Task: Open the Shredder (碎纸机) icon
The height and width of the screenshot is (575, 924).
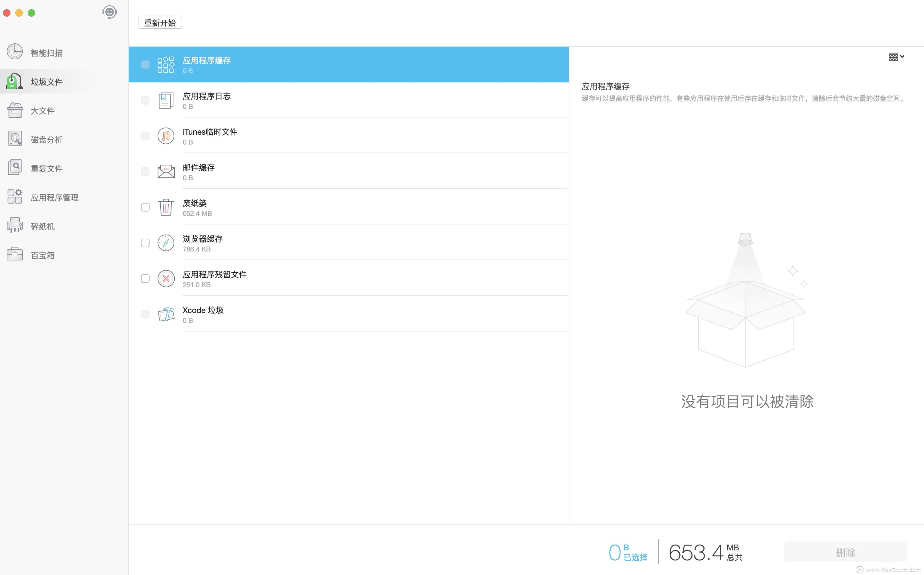Action: pos(15,225)
